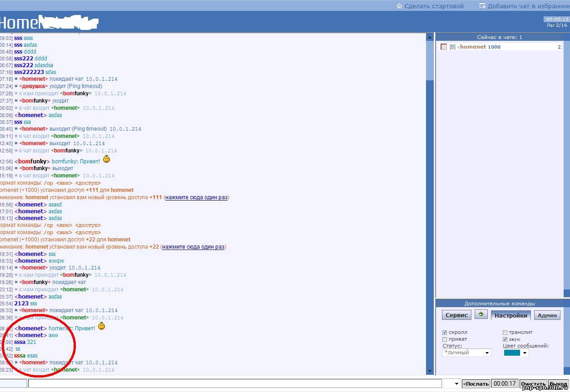Screen dimensions: 570x392
Task: Click the 00:00:13 clock at top right
Action: coord(556,19)
